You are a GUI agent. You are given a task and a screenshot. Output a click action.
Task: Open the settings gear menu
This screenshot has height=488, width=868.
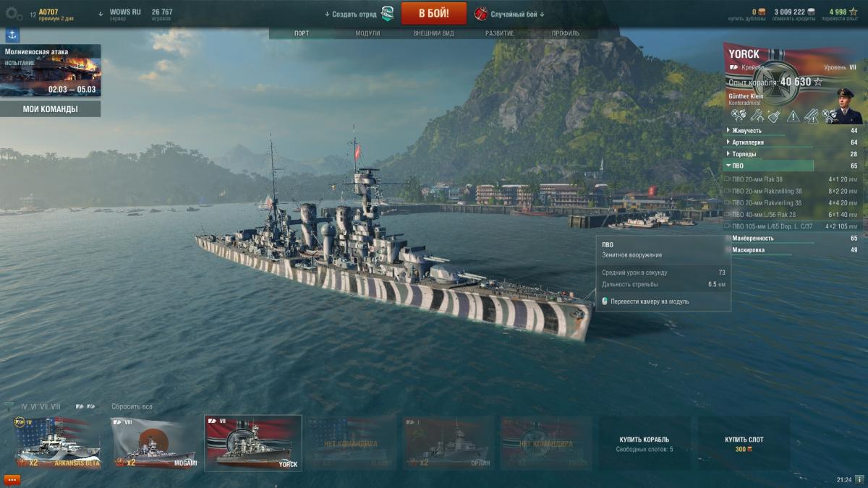14,13
